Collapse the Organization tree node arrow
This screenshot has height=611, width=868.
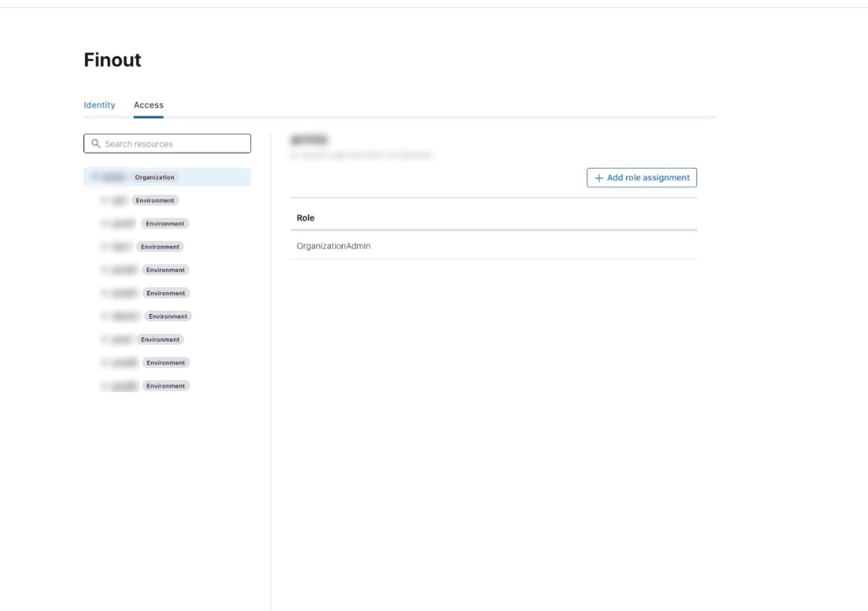(94, 177)
